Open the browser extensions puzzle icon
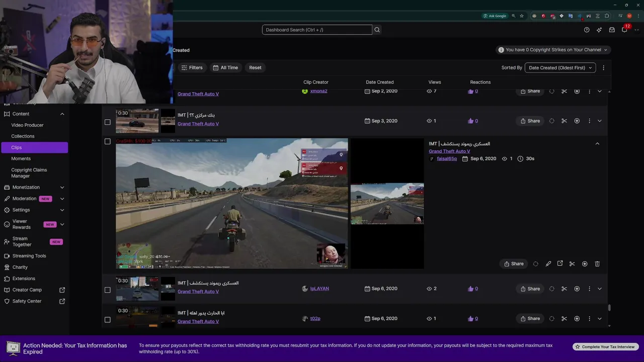 click(x=607, y=16)
